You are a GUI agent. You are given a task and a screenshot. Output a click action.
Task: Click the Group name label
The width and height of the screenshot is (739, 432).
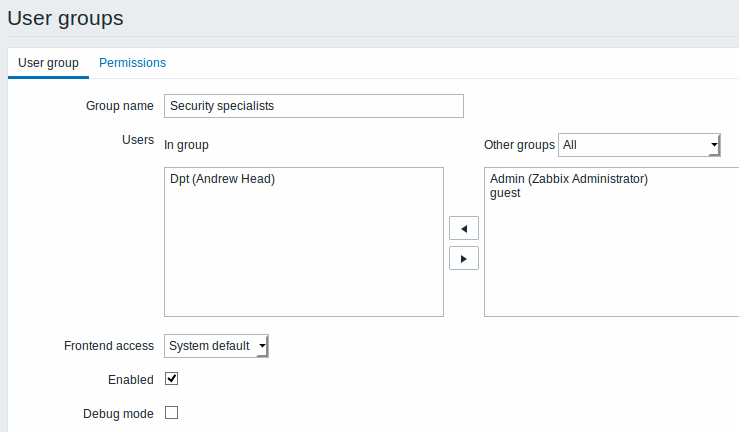coord(120,105)
